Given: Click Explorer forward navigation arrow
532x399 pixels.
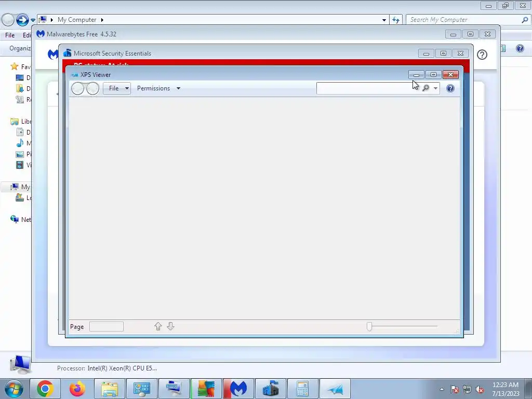Looking at the screenshot, I should click(x=22, y=20).
